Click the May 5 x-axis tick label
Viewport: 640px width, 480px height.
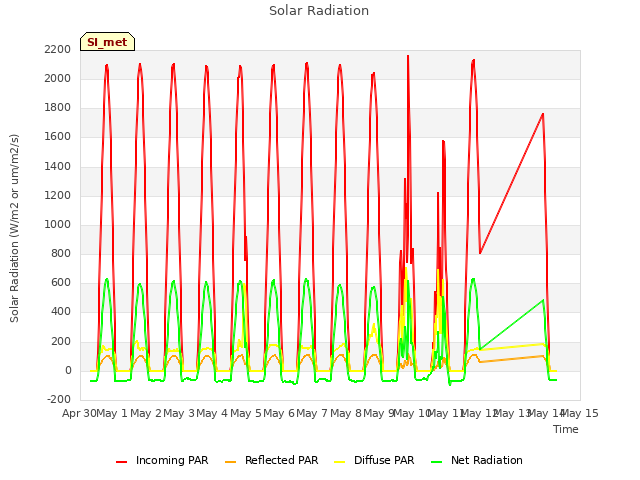pyautogui.click(x=246, y=413)
